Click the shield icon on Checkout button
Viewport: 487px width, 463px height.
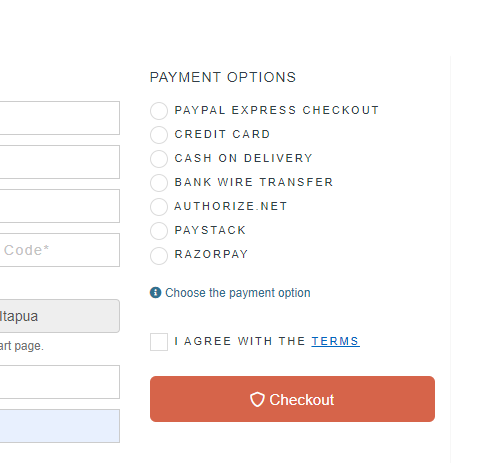click(x=257, y=399)
